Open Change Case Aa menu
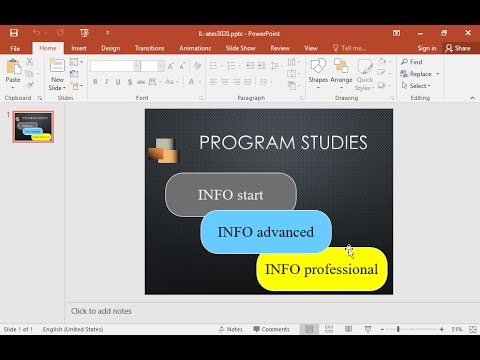The height and width of the screenshot is (360, 480). coord(172,82)
